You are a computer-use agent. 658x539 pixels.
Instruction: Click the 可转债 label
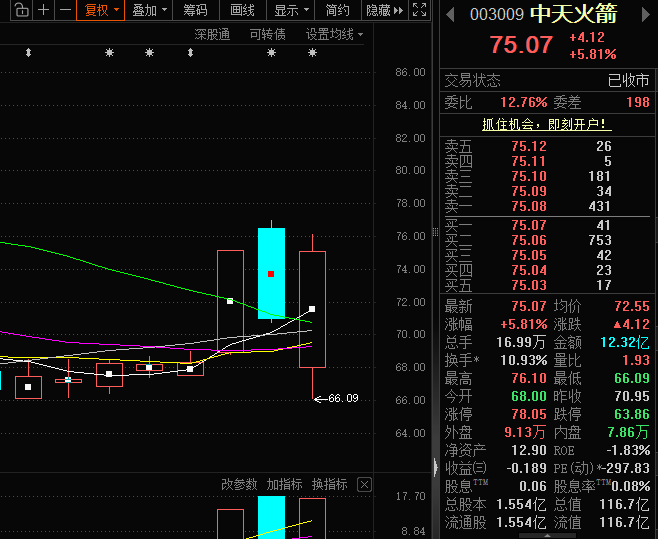267,34
